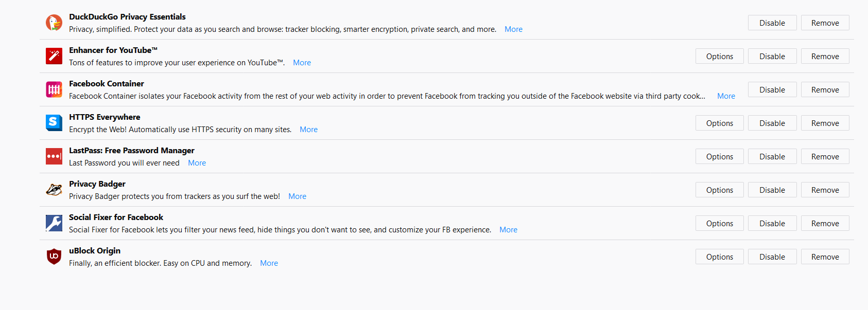The width and height of the screenshot is (868, 310).
Task: Click the HTTPS Everywhere icon
Action: pos(54,123)
